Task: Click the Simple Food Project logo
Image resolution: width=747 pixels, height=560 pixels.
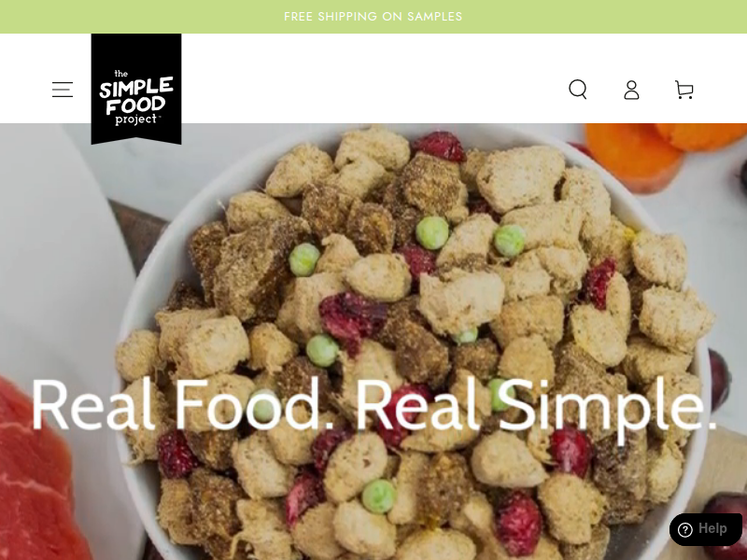Action: (136, 89)
